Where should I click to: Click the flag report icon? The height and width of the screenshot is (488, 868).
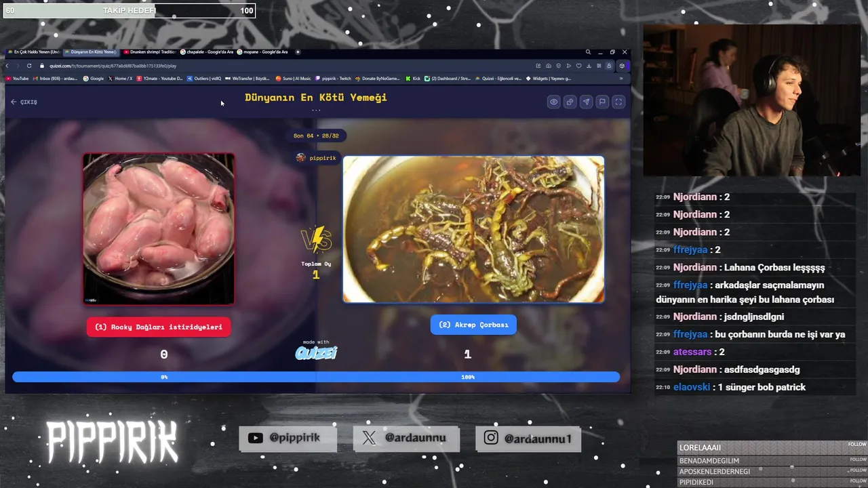coord(602,102)
